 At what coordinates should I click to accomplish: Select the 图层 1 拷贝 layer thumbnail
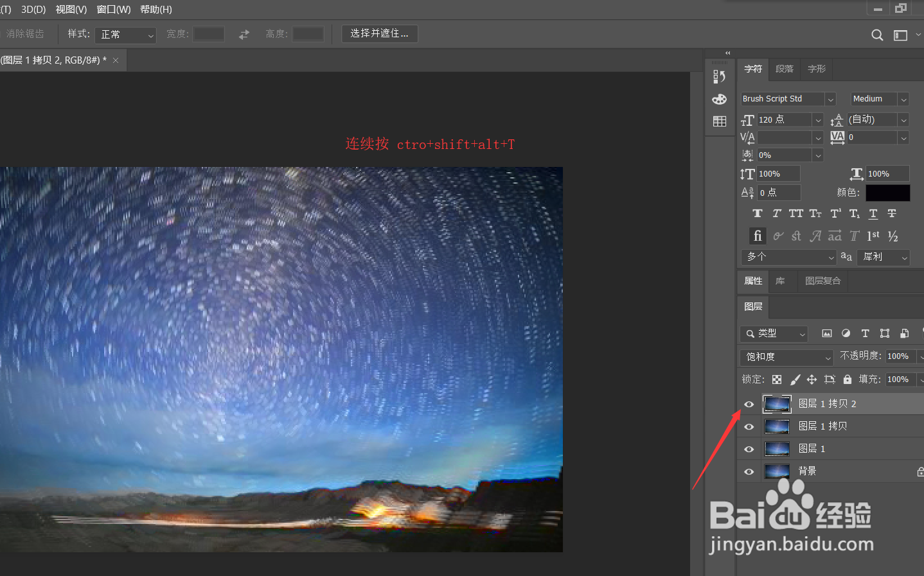777,426
